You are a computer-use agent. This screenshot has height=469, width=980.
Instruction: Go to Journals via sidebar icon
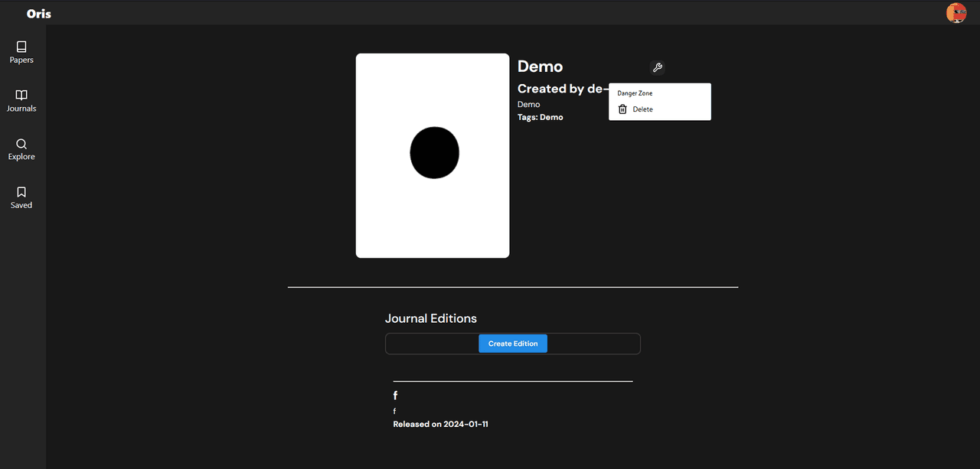(x=21, y=96)
